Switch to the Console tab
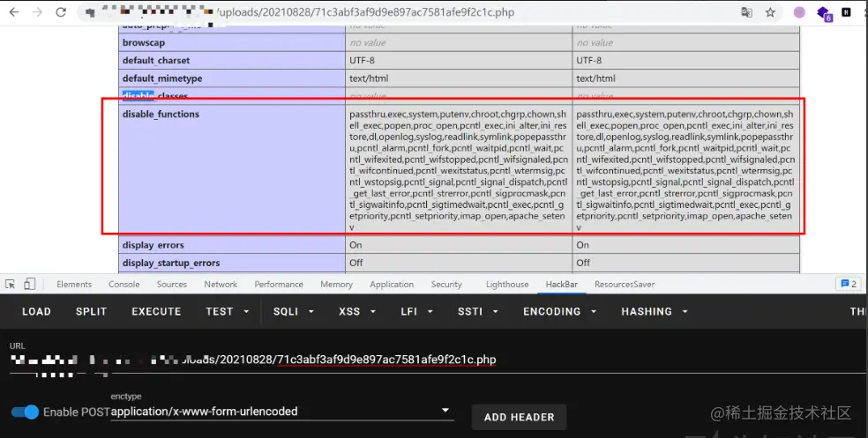The height and width of the screenshot is (438, 868). tap(124, 285)
